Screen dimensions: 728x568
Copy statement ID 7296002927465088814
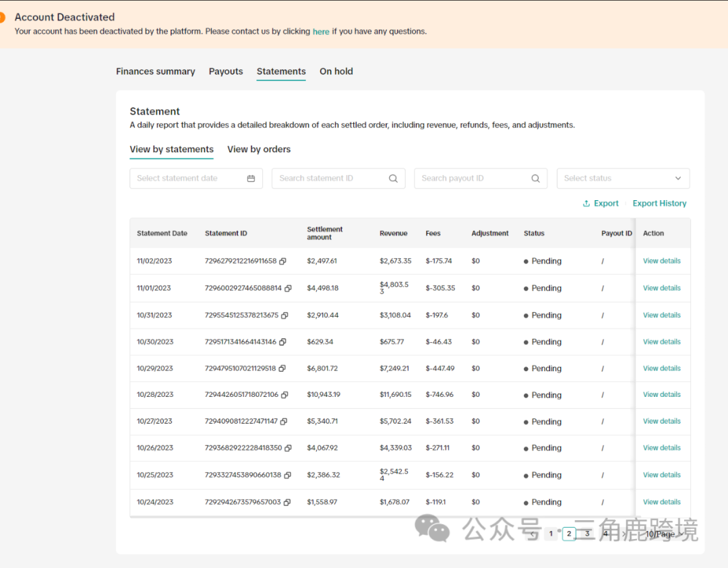click(288, 288)
